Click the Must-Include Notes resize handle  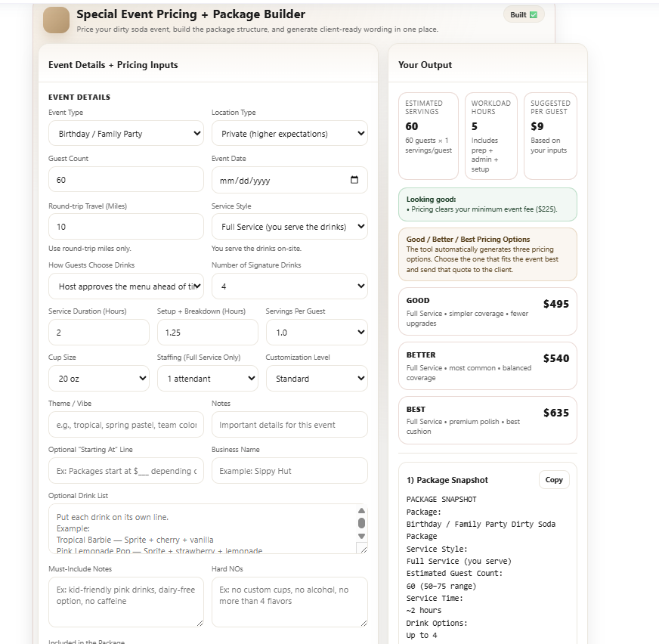point(200,623)
